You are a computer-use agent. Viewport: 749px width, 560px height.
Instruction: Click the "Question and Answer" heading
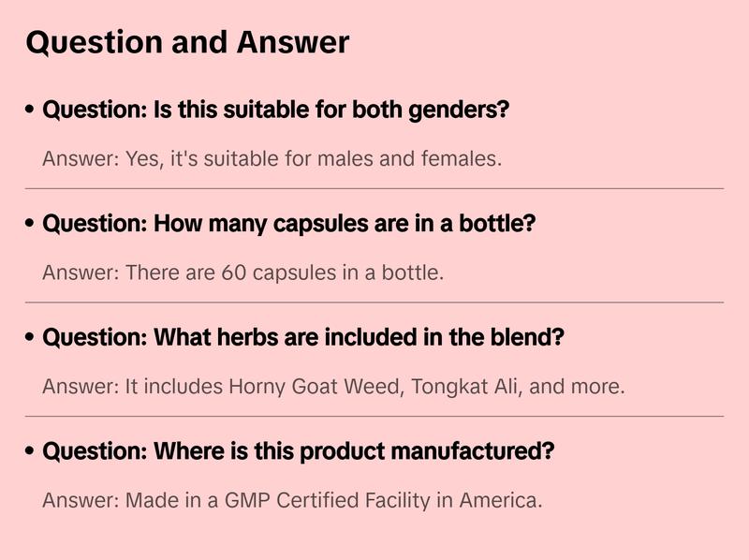click(x=187, y=42)
